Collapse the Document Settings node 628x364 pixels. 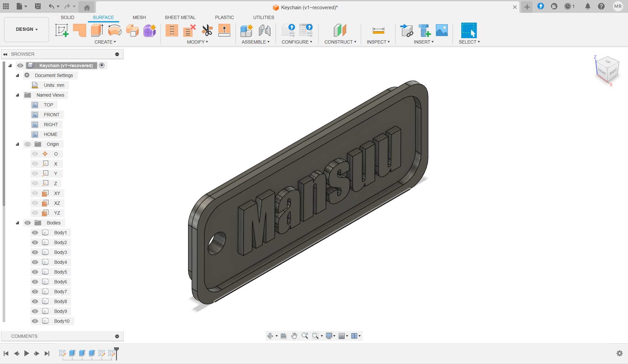tap(18, 75)
